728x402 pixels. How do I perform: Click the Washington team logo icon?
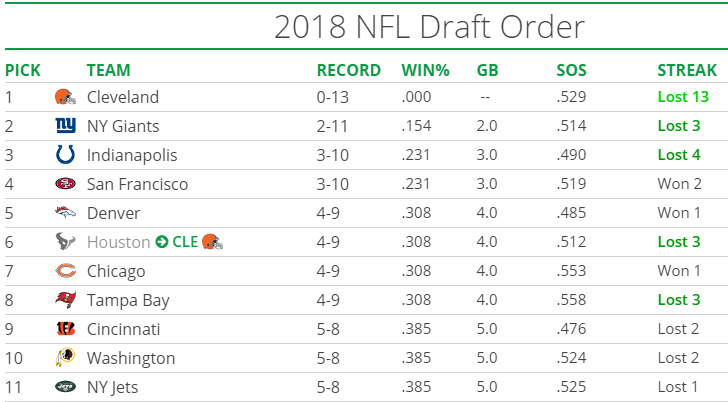pos(65,359)
